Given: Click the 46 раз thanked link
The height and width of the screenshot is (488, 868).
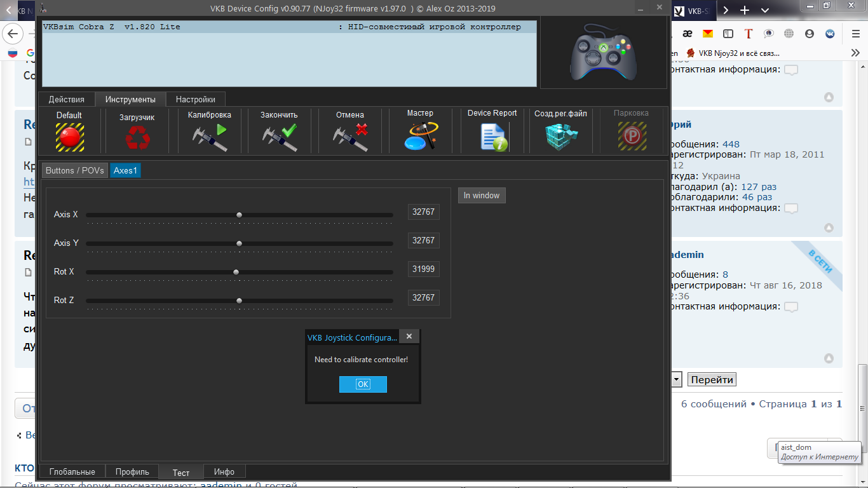Looking at the screenshot, I should [757, 198].
